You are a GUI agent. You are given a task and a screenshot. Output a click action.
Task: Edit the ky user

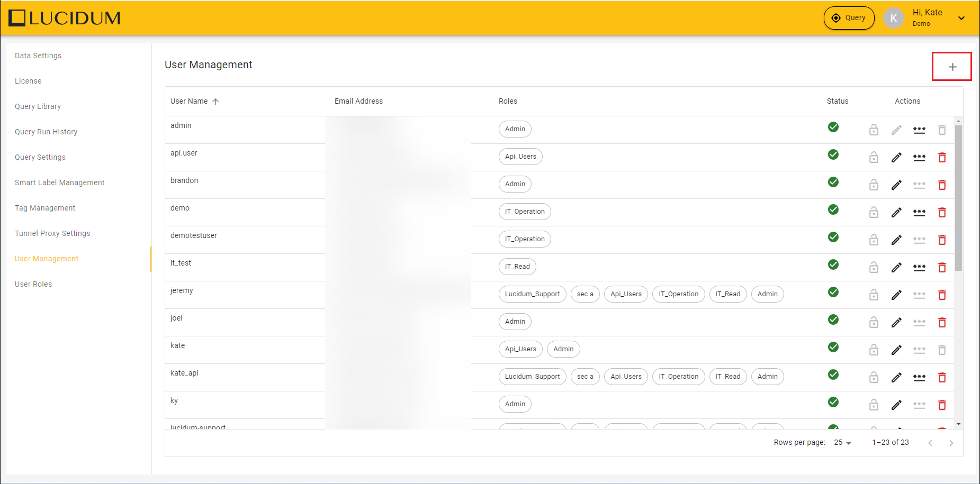[x=896, y=405]
